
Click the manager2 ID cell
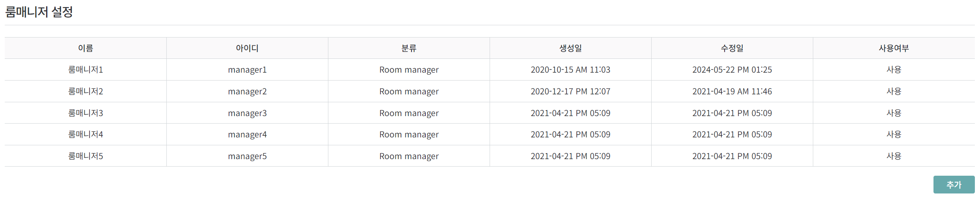pos(247,91)
